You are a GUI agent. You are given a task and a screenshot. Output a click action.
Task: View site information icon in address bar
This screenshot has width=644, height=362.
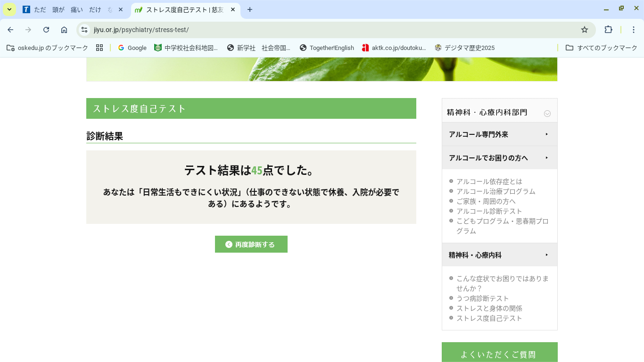[x=84, y=30]
